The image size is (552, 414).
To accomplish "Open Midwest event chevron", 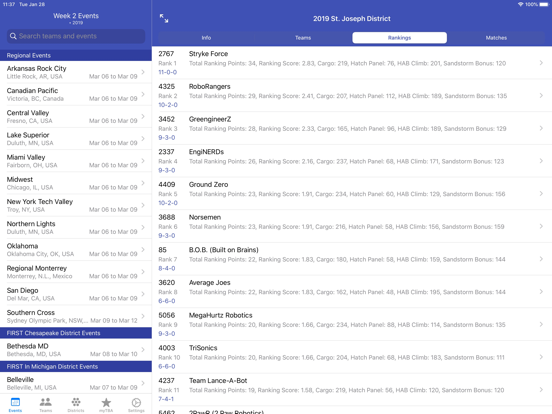I will (x=143, y=183).
